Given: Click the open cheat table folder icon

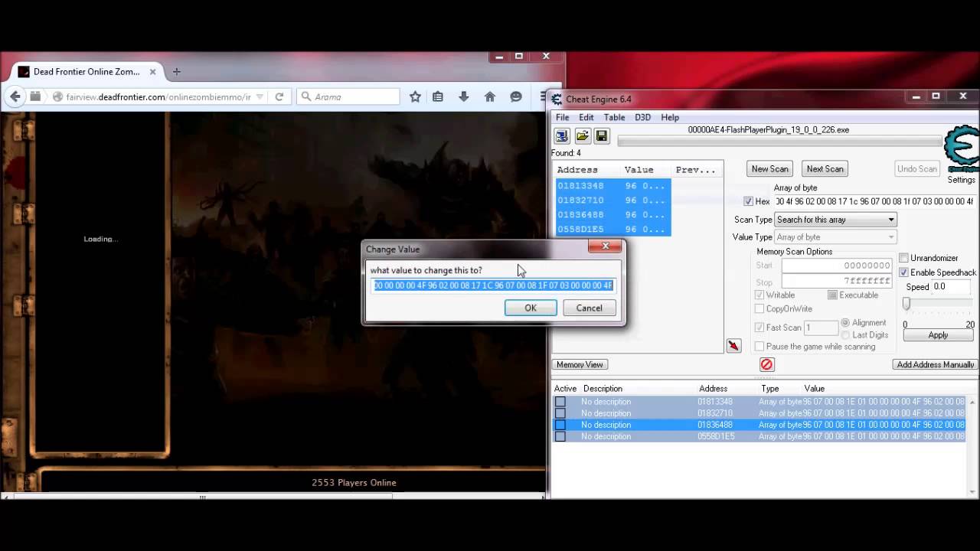Looking at the screenshot, I should click(x=582, y=135).
